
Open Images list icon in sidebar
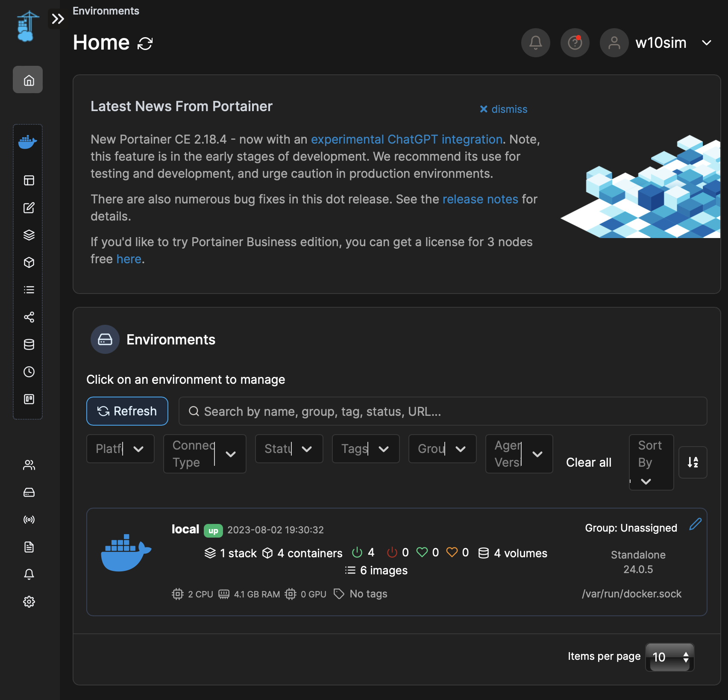point(29,290)
